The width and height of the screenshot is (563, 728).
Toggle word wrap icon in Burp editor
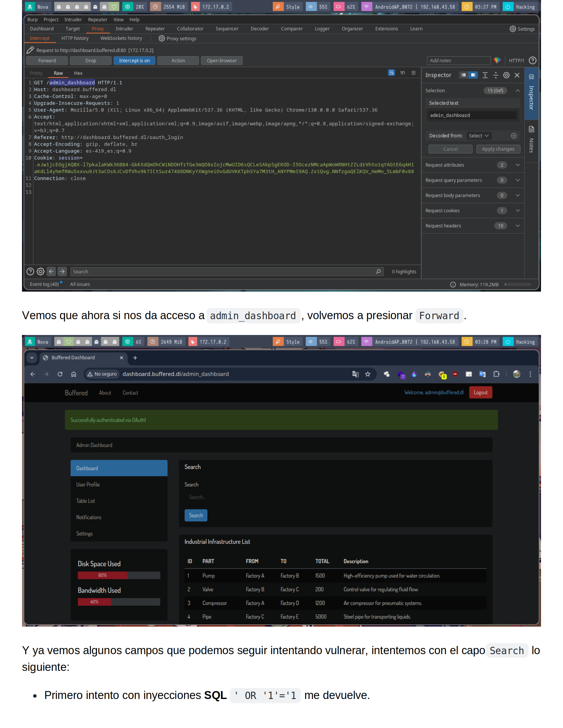coord(391,73)
